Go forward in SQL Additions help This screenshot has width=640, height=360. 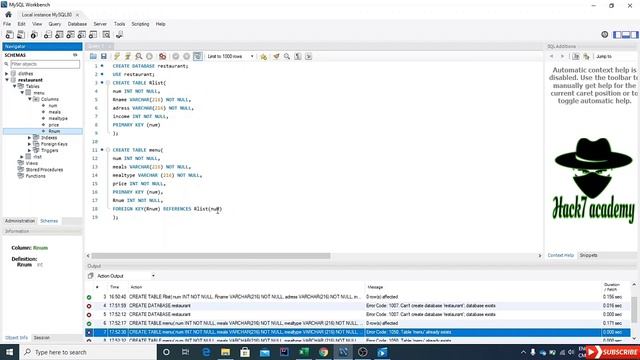click(x=562, y=56)
